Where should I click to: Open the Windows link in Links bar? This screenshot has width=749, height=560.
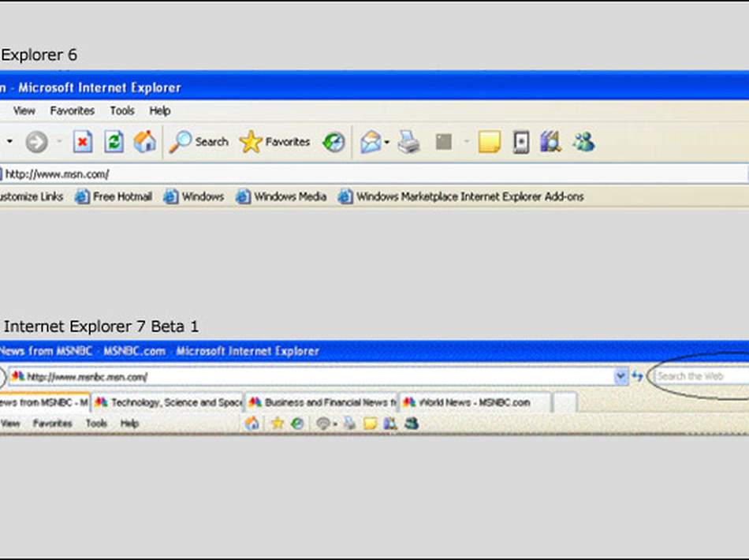(193, 197)
